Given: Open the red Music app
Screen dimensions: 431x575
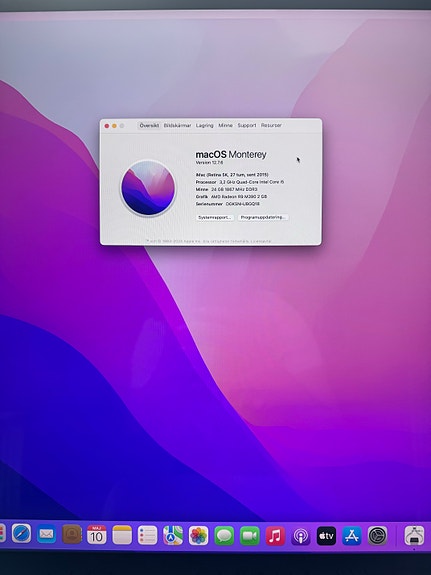Looking at the screenshot, I should pos(275,536).
